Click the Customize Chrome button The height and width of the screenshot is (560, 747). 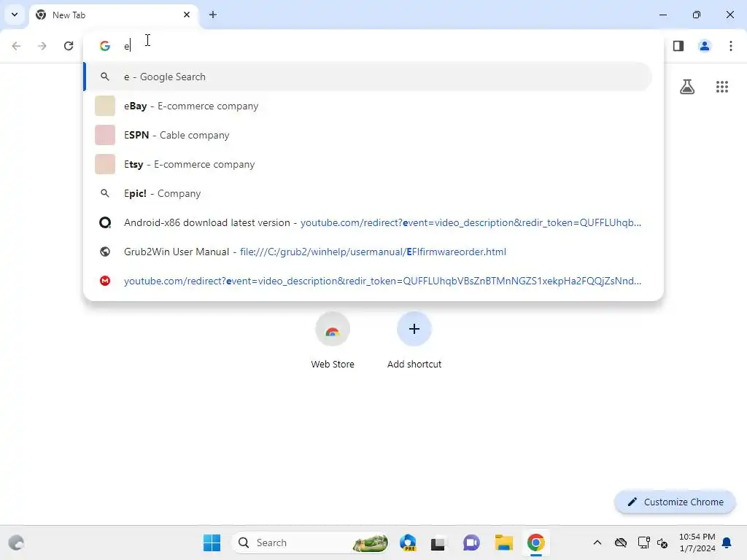tap(675, 502)
